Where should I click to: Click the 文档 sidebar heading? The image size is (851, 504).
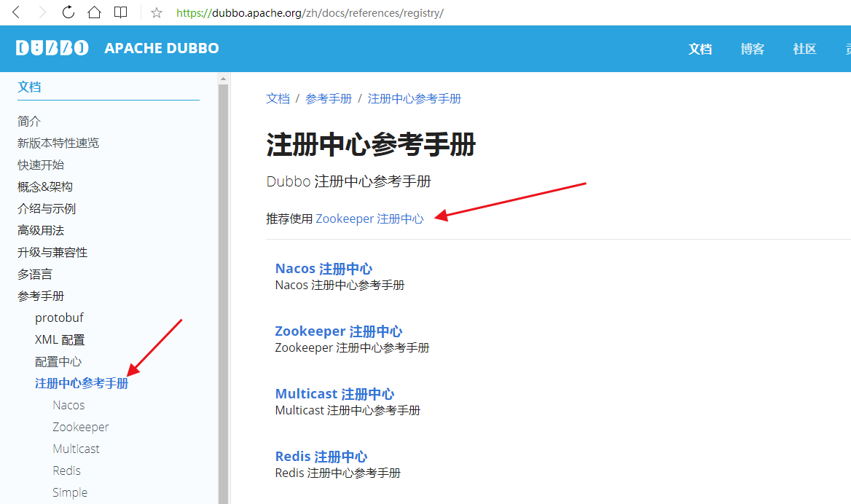[x=29, y=87]
